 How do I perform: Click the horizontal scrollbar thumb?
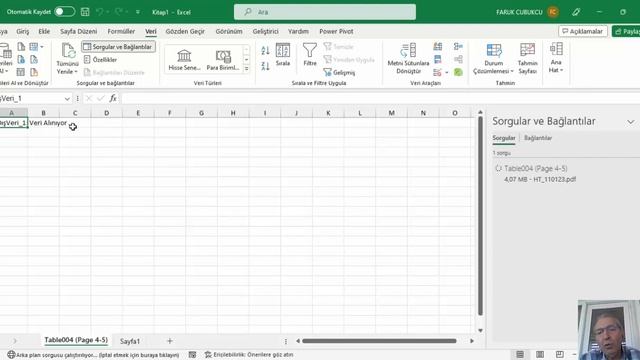379,341
